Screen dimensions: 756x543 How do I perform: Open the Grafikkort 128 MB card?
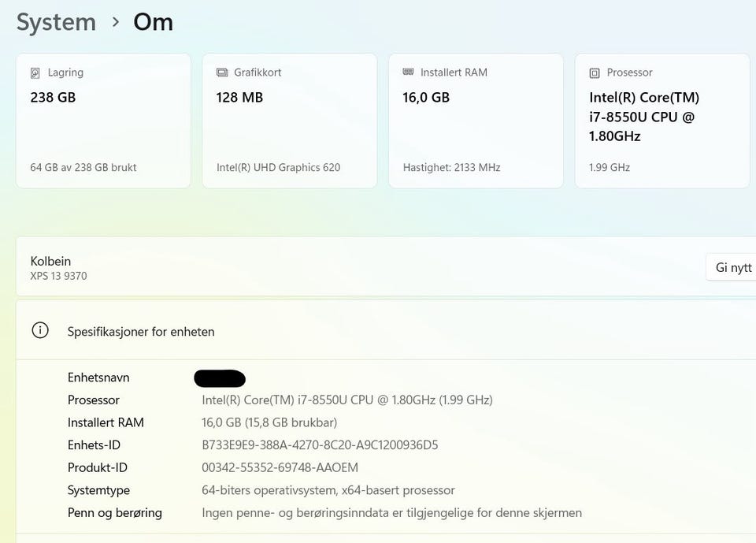[x=289, y=121]
